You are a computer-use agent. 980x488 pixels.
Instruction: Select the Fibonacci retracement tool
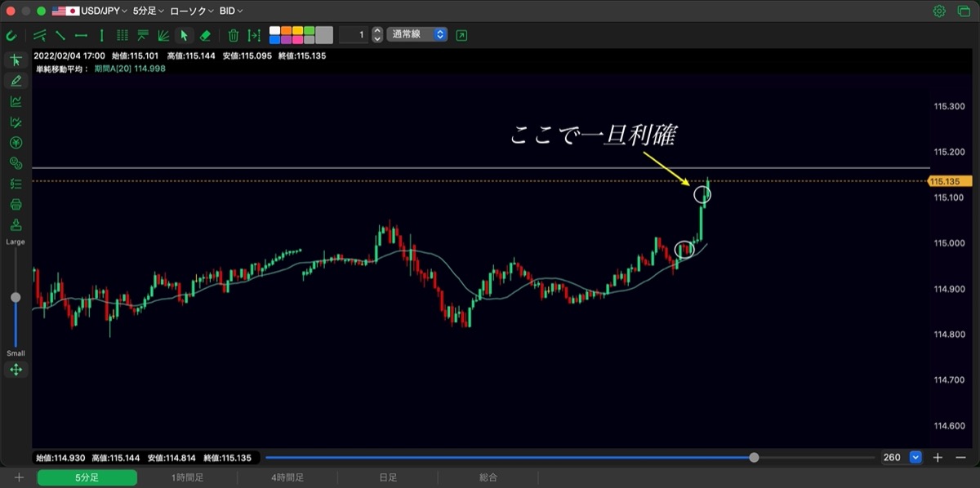tap(143, 35)
